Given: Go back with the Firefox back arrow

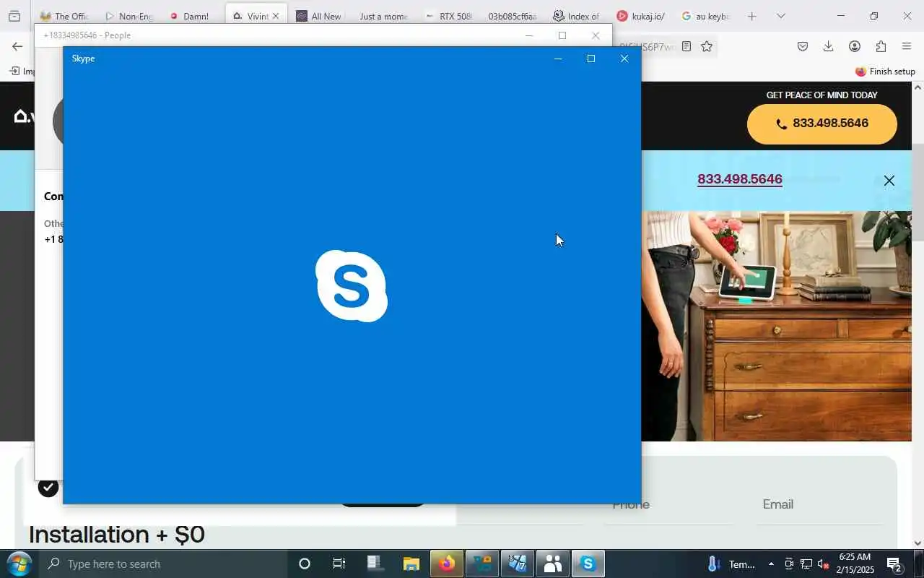Looking at the screenshot, I should 17,46.
